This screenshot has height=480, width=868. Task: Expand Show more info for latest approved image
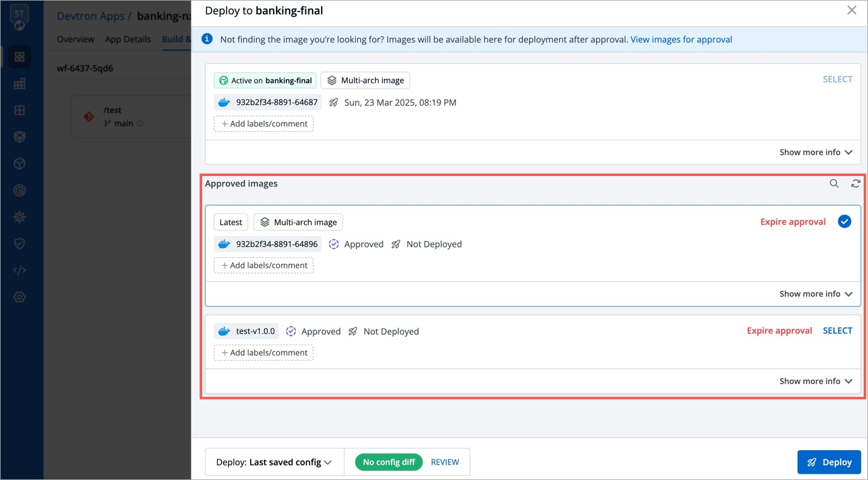[815, 294]
